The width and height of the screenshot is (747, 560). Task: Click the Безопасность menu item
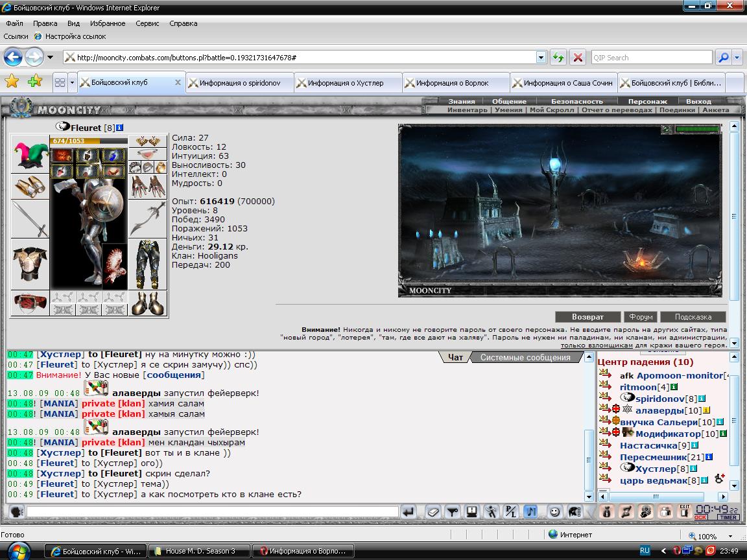(x=577, y=101)
